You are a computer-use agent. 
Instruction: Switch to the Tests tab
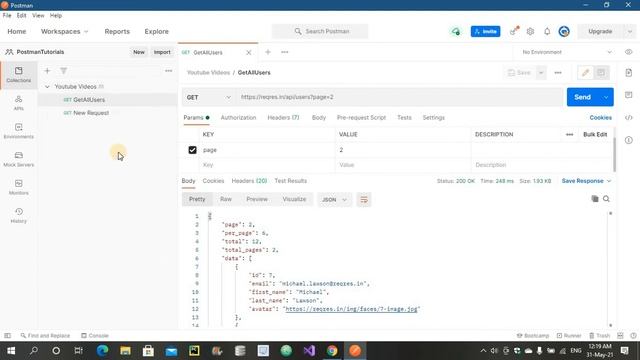pyautogui.click(x=404, y=118)
